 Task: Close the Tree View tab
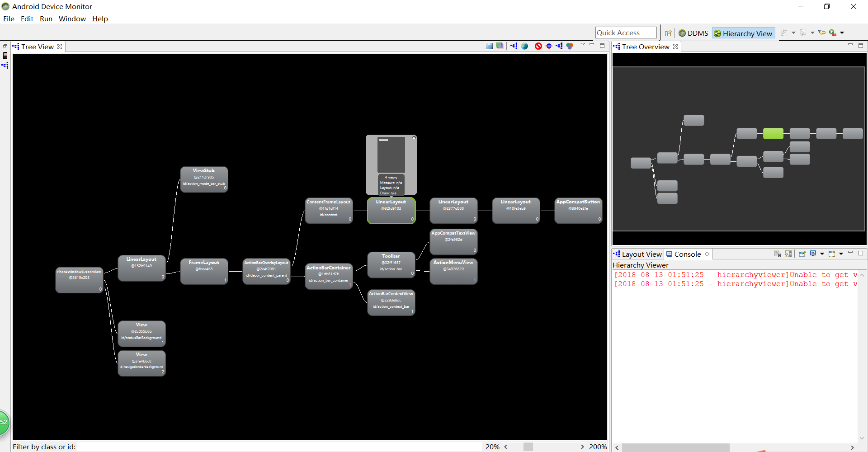(59, 47)
